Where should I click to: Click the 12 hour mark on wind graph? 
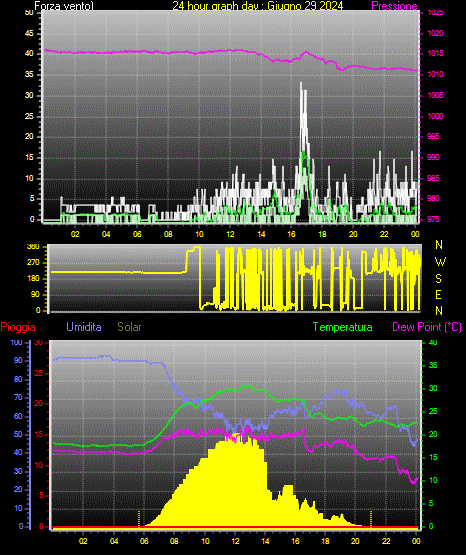pyautogui.click(x=230, y=234)
